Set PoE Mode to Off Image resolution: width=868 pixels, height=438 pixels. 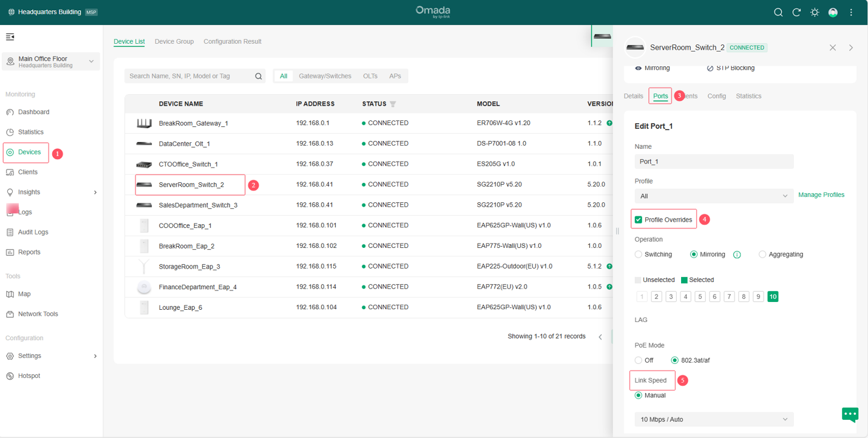tap(639, 360)
